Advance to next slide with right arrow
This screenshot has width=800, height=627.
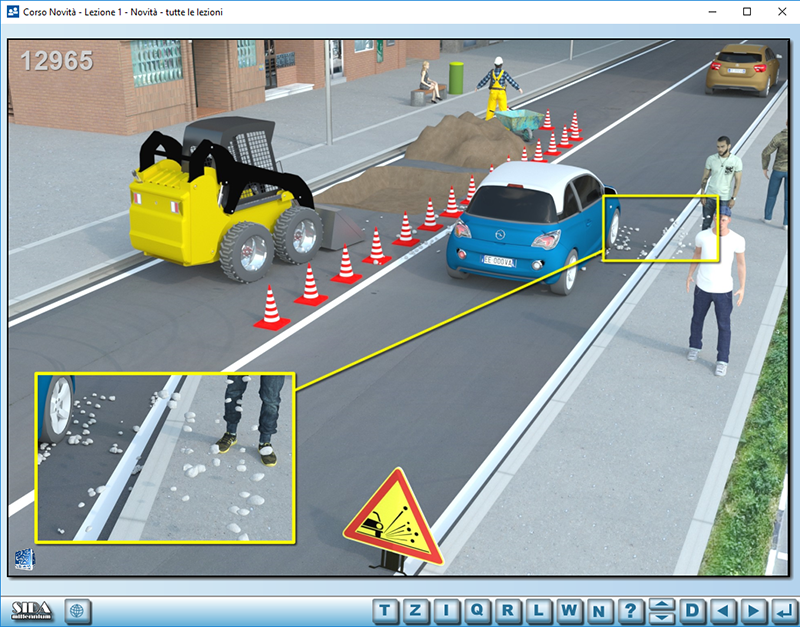click(x=754, y=610)
